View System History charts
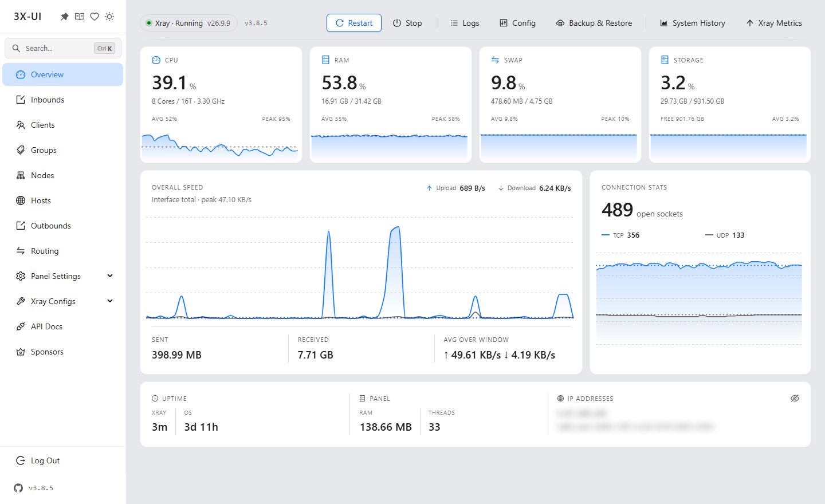 693,23
